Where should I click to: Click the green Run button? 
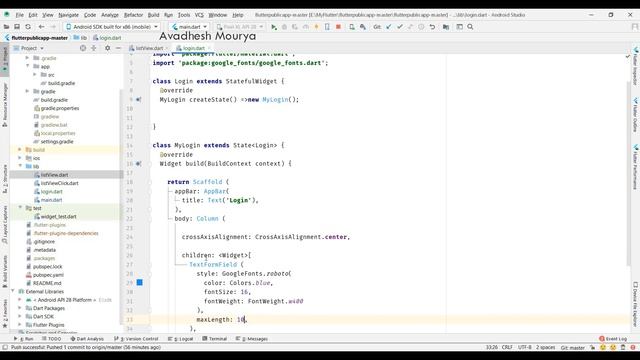click(274, 27)
